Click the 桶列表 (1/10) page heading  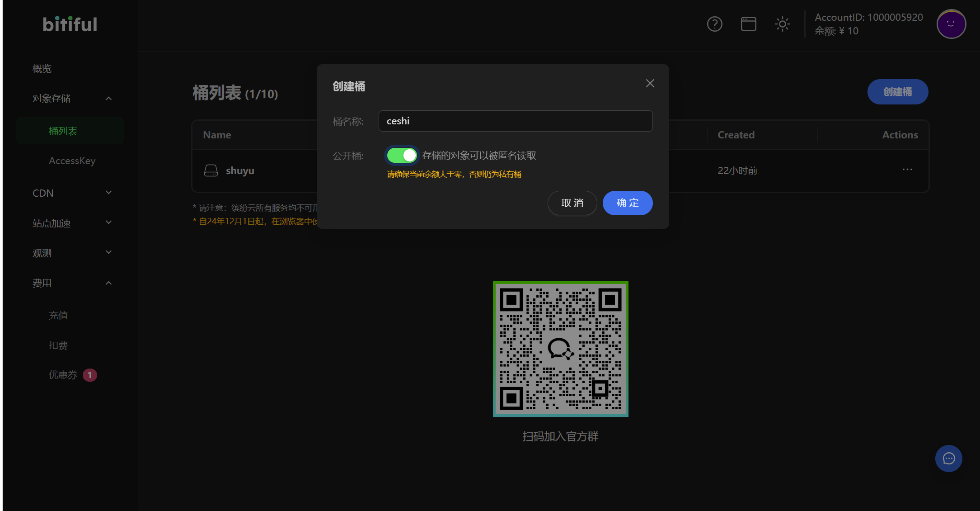pyautogui.click(x=235, y=93)
